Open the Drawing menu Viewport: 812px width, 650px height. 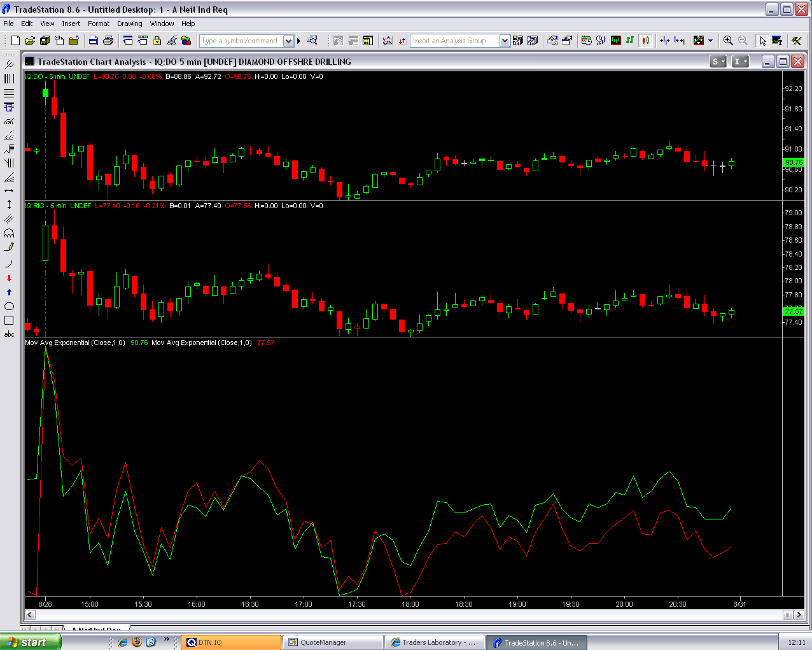[130, 24]
